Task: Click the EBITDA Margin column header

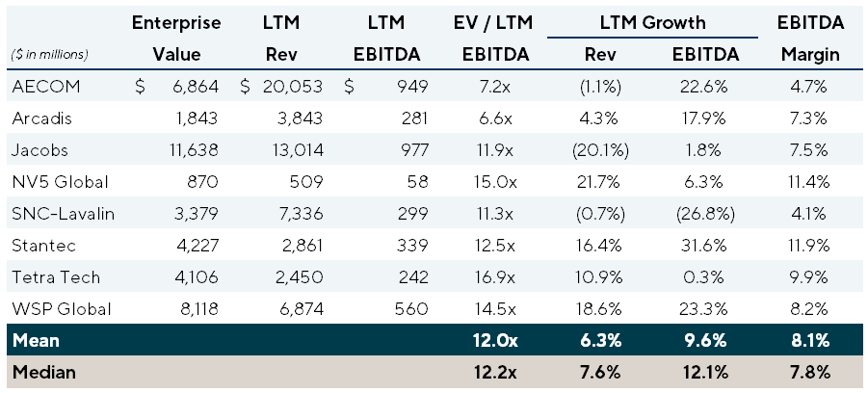Action: pyautogui.click(x=808, y=36)
